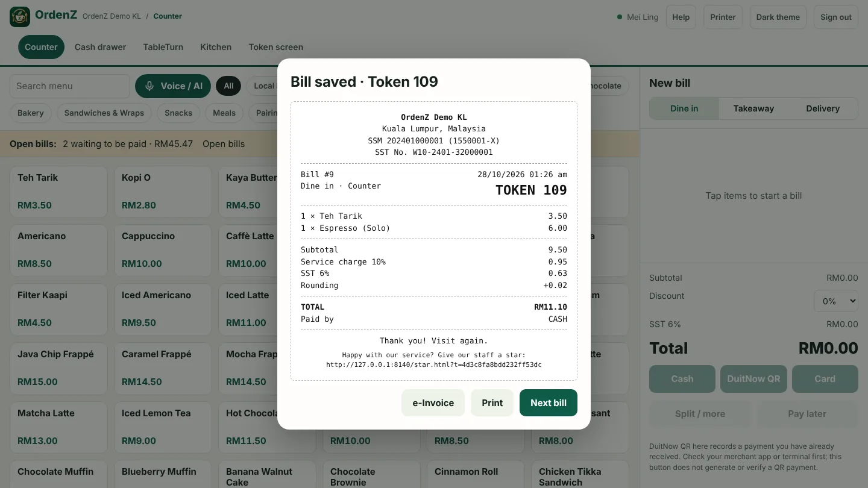Add Teh Tarik to the bill

click(58, 192)
